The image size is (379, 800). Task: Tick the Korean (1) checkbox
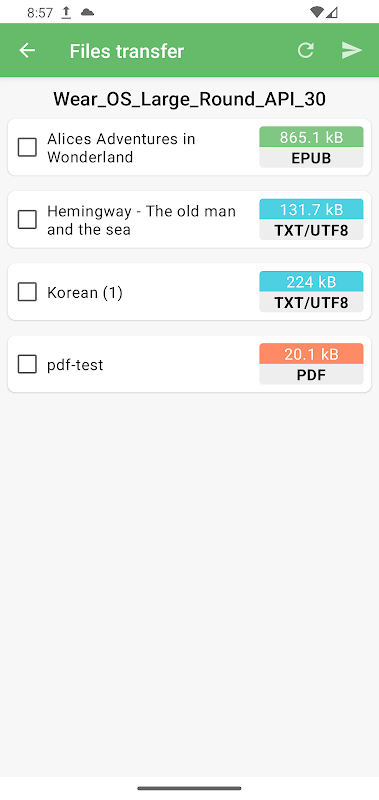[27, 292]
